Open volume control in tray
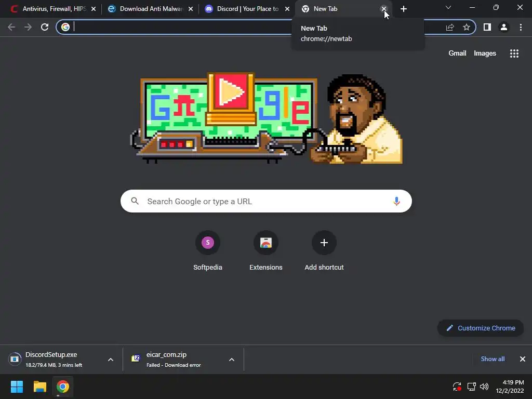The image size is (532, 399). [484, 387]
